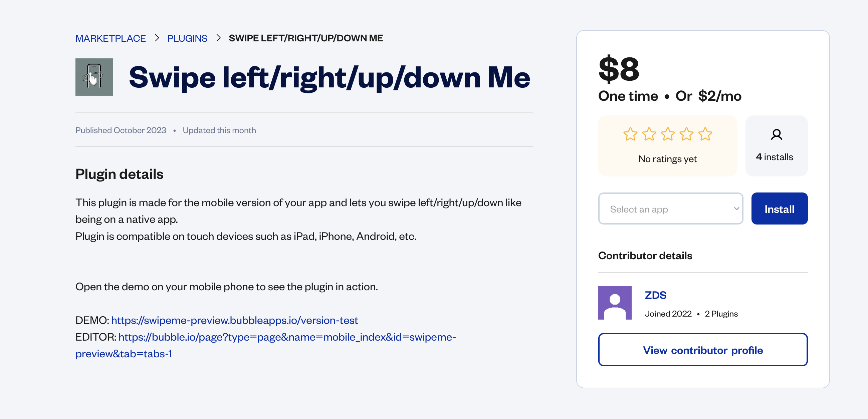Go to Marketplace breadcrumb
This screenshot has height=419, width=868.
click(x=111, y=38)
